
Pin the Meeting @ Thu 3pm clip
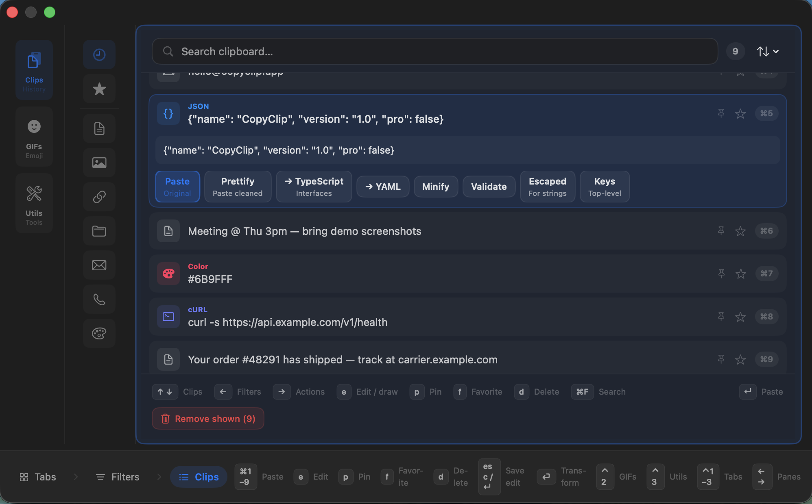coord(721,231)
